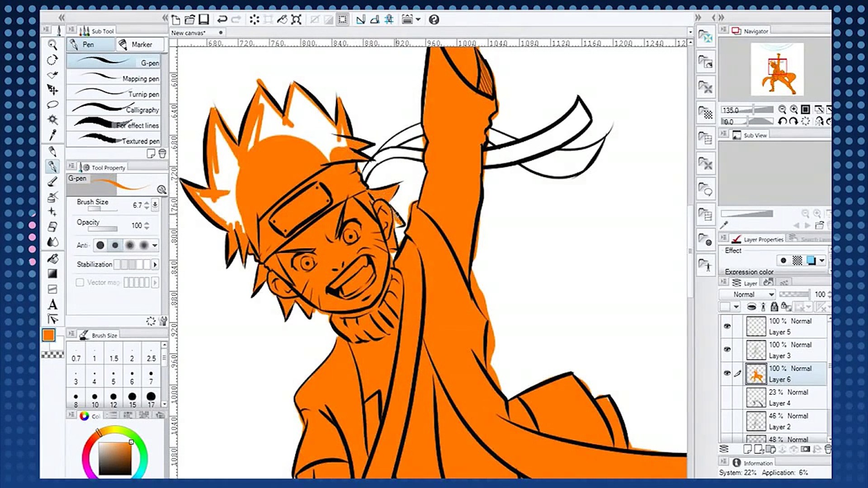
Task: Select the Zoom magnifier tool
Action: 52,45
